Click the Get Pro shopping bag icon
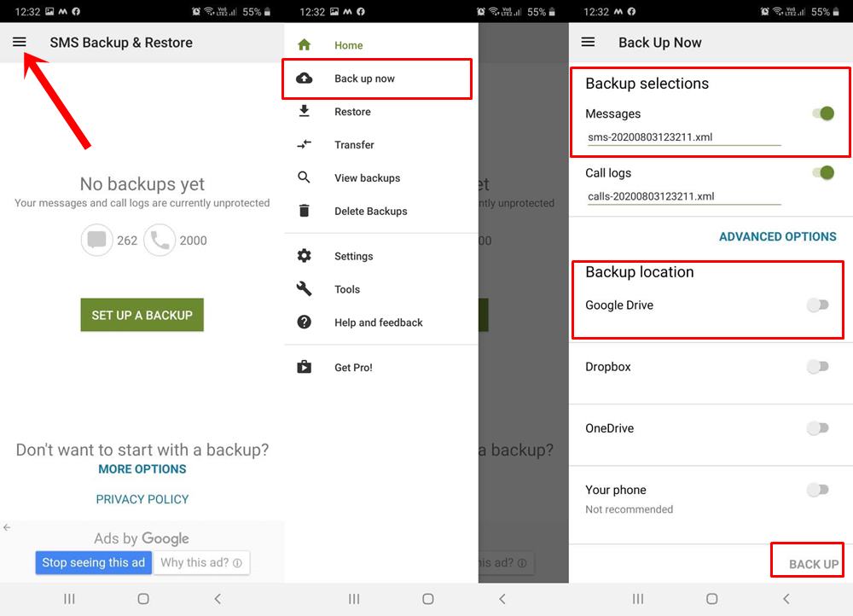Image resolution: width=853 pixels, height=616 pixels. tap(305, 368)
